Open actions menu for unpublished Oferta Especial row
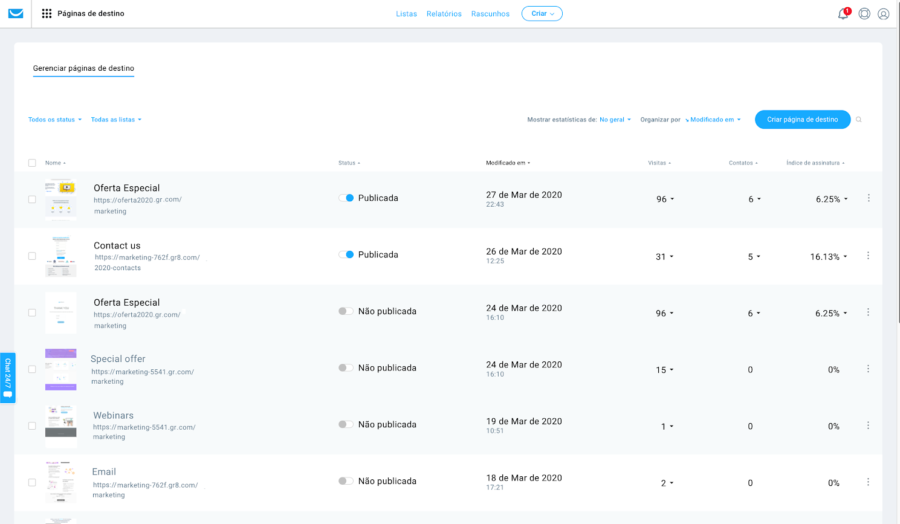900x524 pixels. coord(868,312)
